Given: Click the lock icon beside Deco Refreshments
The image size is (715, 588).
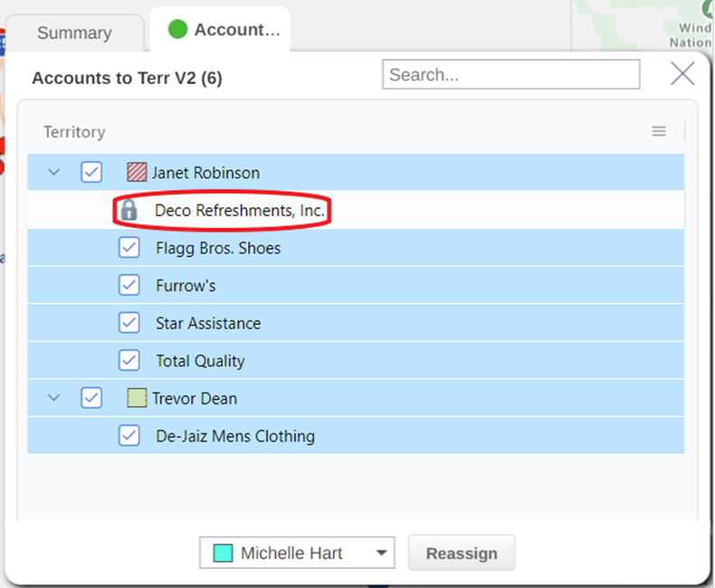Looking at the screenshot, I should tap(129, 210).
